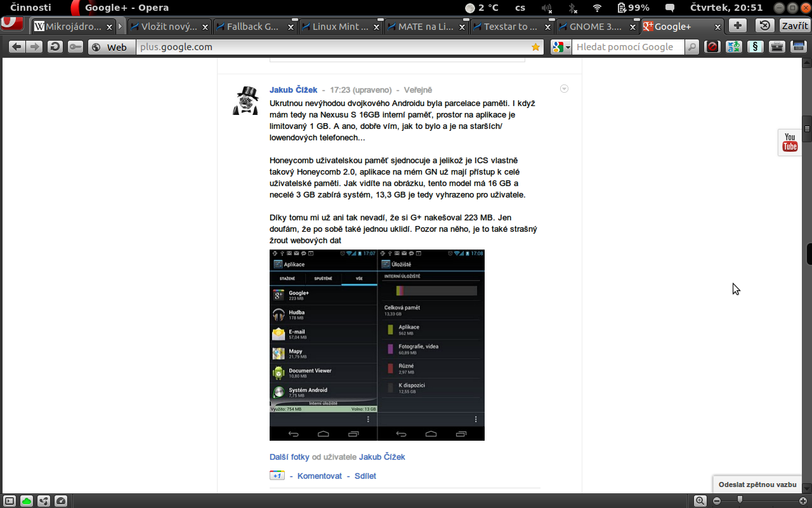
Task: Click the Komentovat link
Action: [320, 476]
